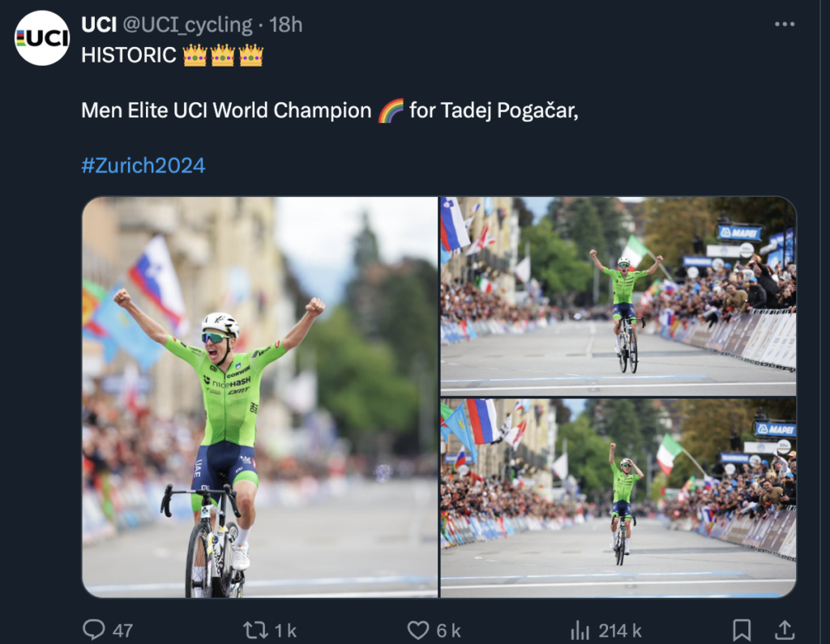Screen dimensions: 830x644
Task: Share the tweet via the upload arrow icon
Action: coord(785,630)
